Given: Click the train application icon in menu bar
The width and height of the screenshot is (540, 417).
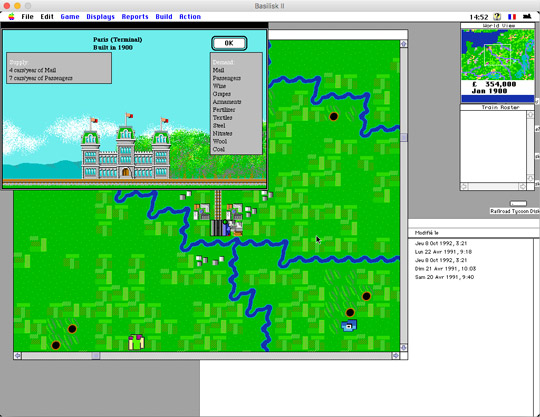Looking at the screenshot, I should pyautogui.click(x=527, y=17).
